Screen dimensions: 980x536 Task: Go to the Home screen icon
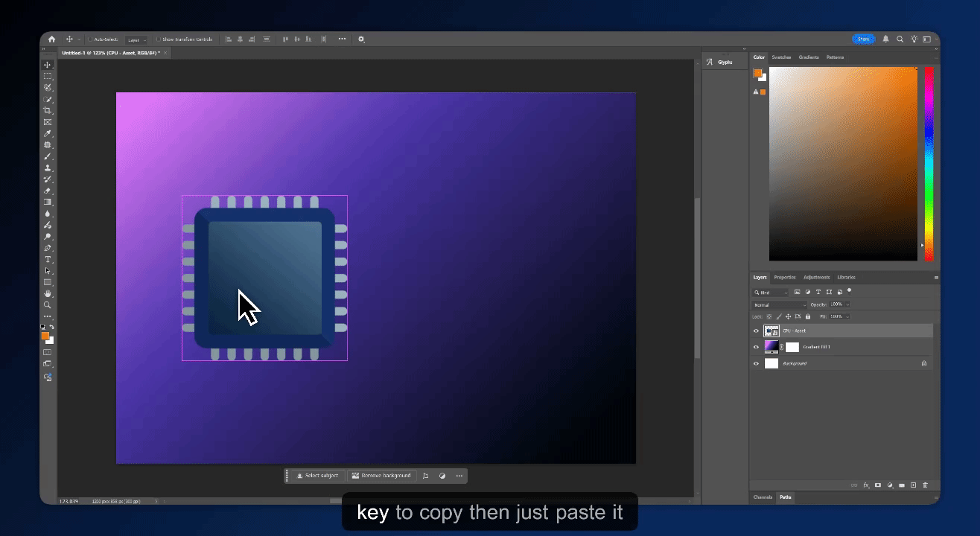(51, 39)
